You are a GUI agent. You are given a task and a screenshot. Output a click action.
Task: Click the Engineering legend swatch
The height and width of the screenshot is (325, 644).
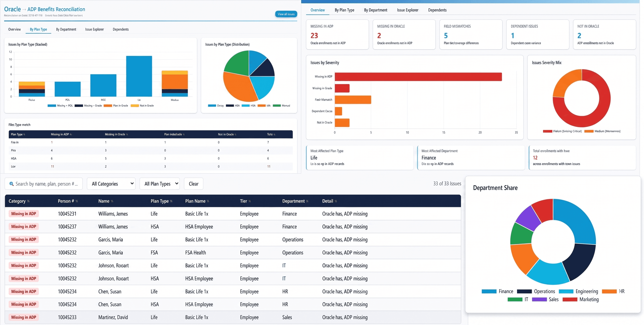coord(566,291)
